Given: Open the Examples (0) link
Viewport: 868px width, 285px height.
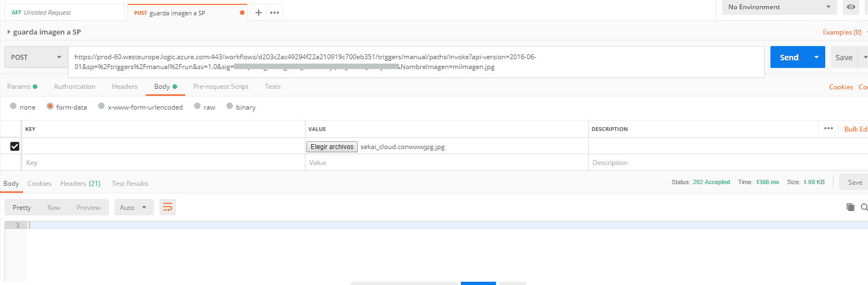Looking at the screenshot, I should pos(842,32).
